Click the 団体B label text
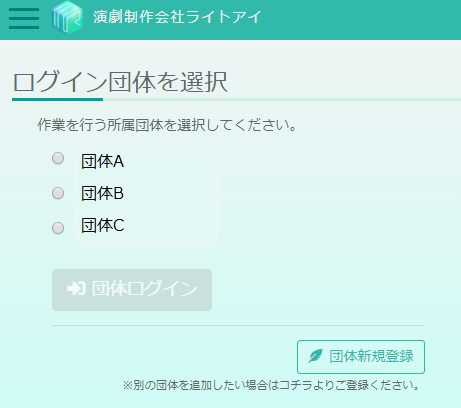This screenshot has width=461, height=408. point(102,193)
